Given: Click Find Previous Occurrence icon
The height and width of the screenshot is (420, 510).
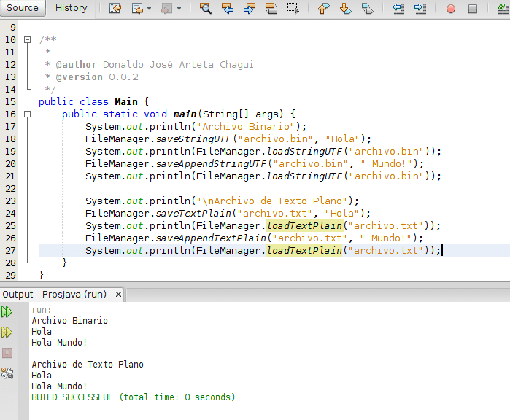Looking at the screenshot, I should [x=228, y=8].
